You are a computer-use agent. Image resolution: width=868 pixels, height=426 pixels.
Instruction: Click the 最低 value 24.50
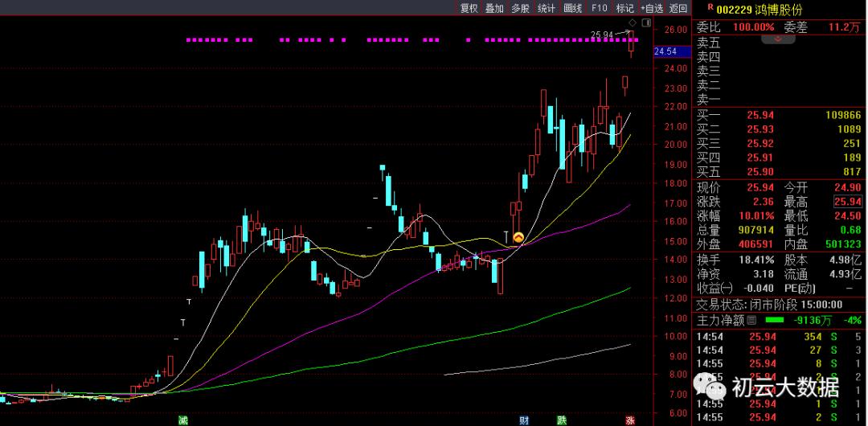point(848,216)
